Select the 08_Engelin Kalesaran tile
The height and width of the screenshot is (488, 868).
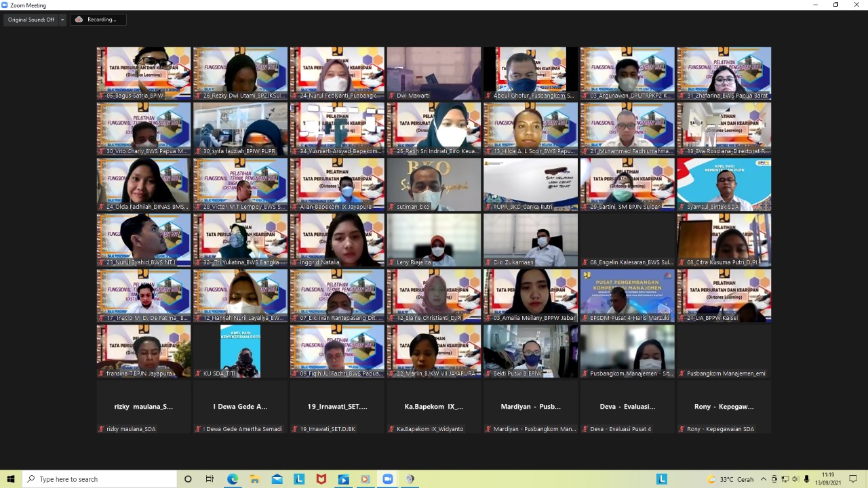tap(627, 240)
